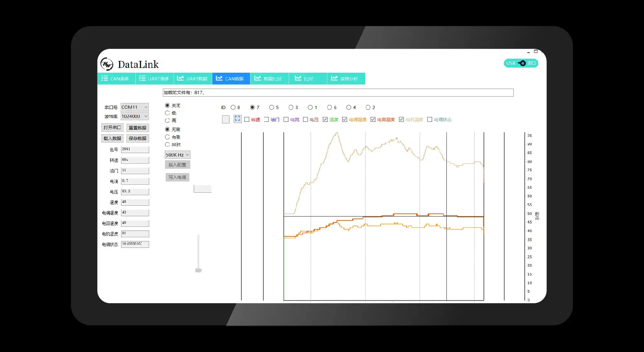The width and height of the screenshot is (644, 352).
Task: Click the 比对 chart icon
Action: point(298,78)
